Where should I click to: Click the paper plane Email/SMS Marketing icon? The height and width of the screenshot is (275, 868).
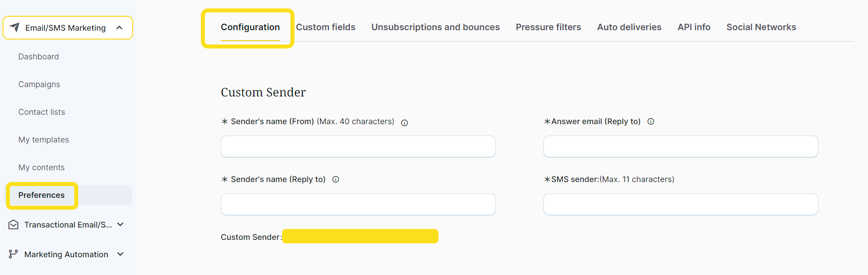click(15, 27)
